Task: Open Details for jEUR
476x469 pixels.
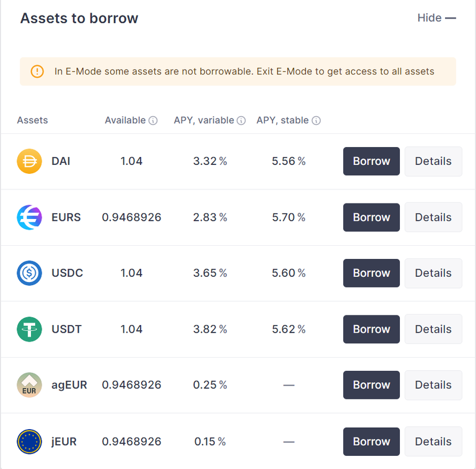Action: [x=433, y=442]
